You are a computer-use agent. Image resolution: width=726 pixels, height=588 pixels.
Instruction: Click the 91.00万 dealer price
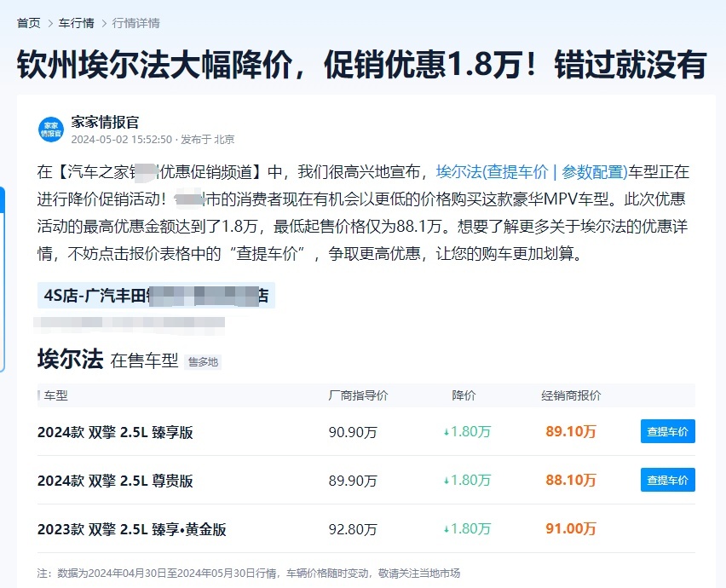[571, 528]
